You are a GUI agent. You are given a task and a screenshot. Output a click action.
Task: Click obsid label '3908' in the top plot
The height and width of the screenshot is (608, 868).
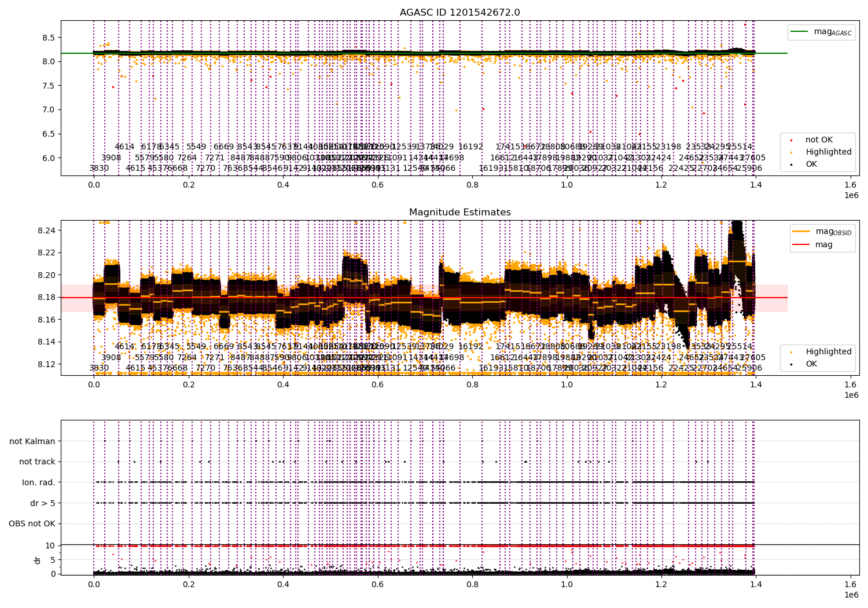tap(111, 158)
